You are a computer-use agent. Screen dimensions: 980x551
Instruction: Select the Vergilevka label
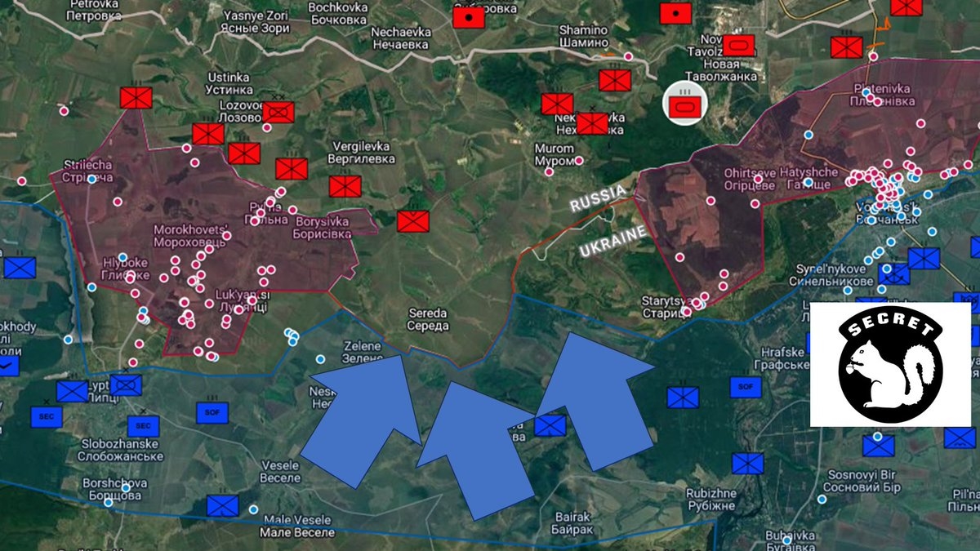(x=362, y=153)
